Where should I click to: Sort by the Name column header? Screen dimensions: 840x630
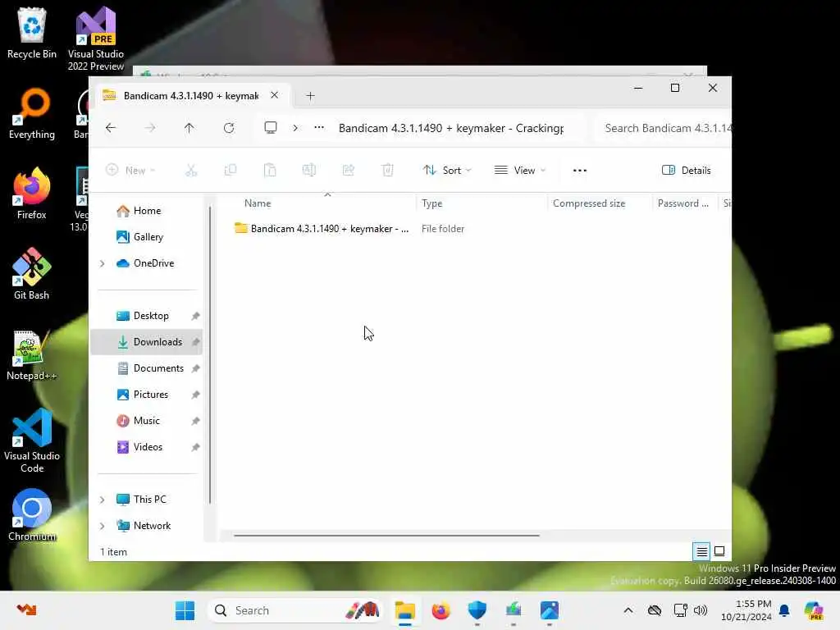[258, 203]
